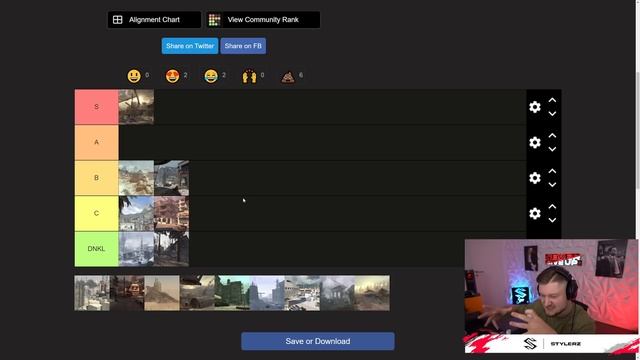
Task: Click the raised hands emoji reaction
Action: (249, 76)
